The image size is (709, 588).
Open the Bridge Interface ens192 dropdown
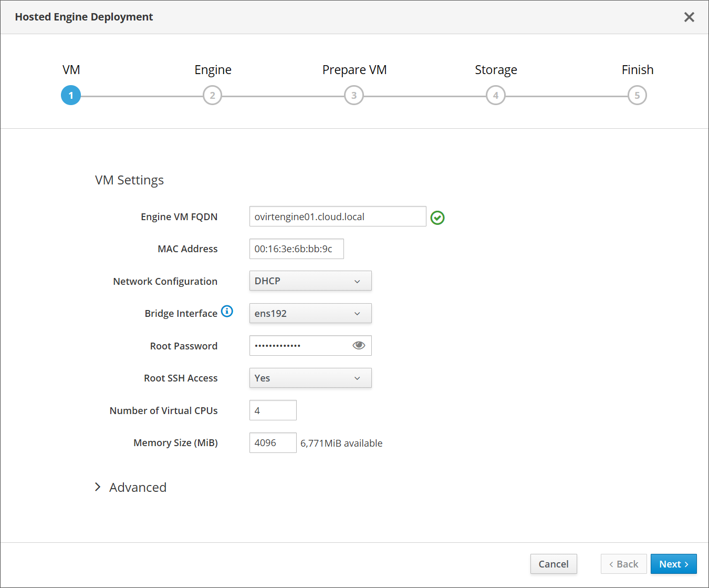pos(310,313)
